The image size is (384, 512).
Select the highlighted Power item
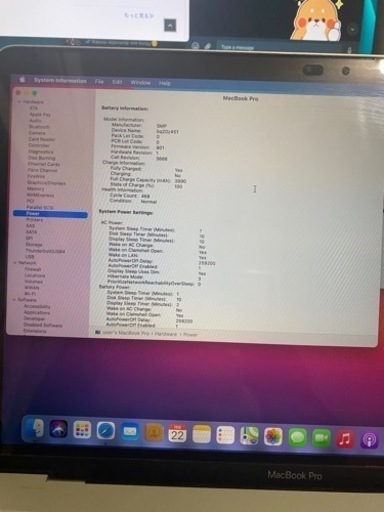click(x=50, y=214)
